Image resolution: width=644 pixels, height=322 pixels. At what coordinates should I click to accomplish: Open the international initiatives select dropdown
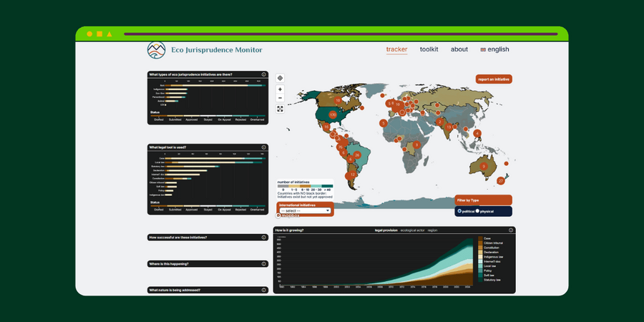[x=305, y=211]
